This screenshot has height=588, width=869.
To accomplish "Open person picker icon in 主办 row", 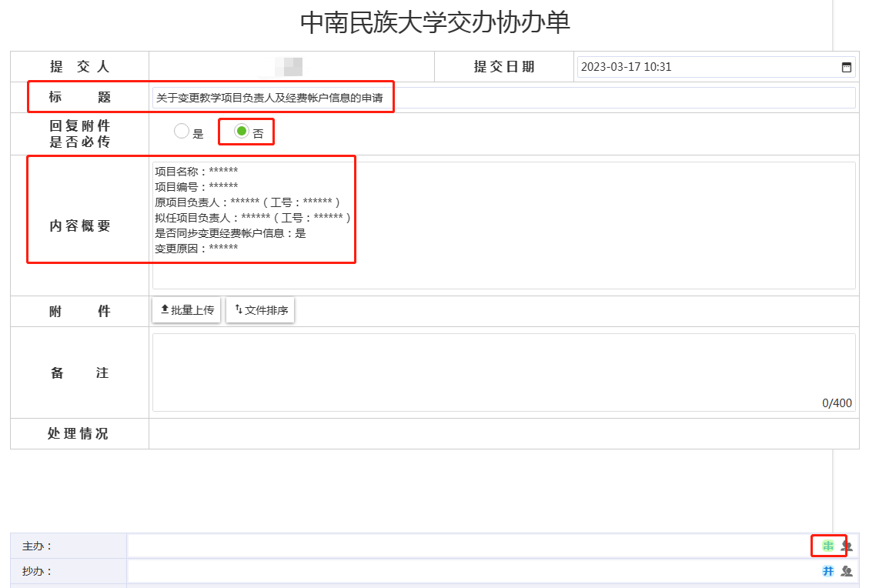I will point(847,546).
